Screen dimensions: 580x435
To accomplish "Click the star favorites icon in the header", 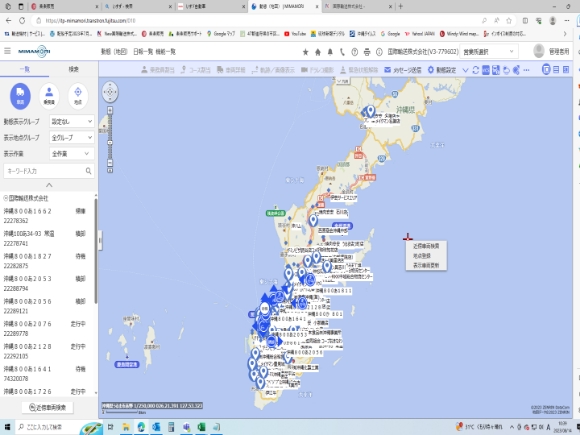I will point(306,52).
